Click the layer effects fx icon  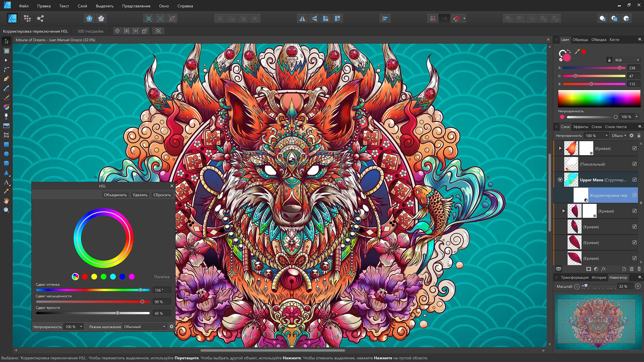click(x=604, y=269)
